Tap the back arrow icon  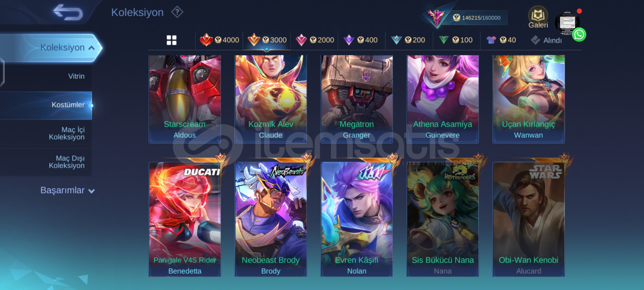click(x=68, y=12)
